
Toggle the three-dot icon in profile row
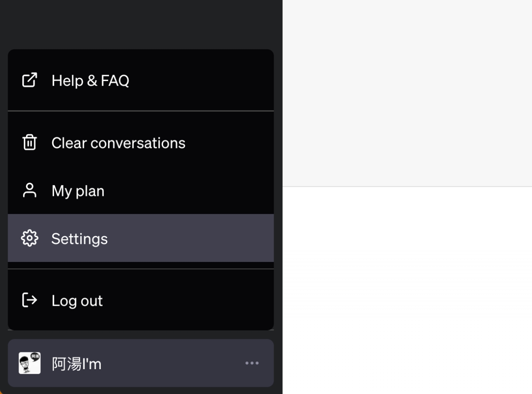coord(252,363)
